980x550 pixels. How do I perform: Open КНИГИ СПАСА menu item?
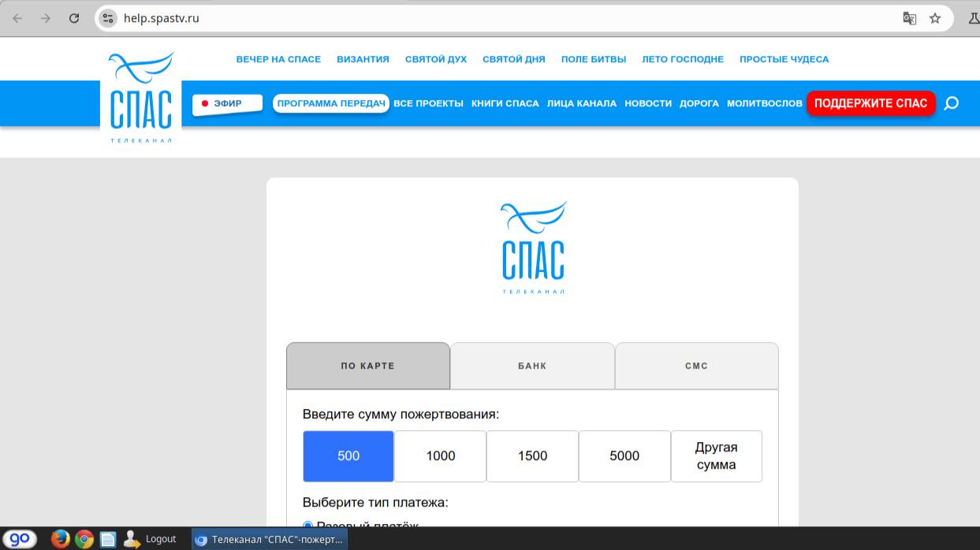(505, 103)
